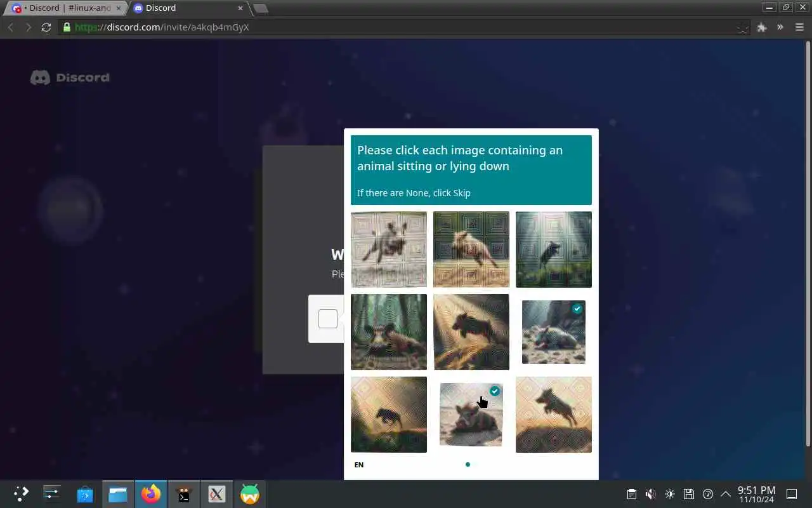Open a new browser tab
Image resolution: width=812 pixels, height=508 pixels.
[x=260, y=8]
